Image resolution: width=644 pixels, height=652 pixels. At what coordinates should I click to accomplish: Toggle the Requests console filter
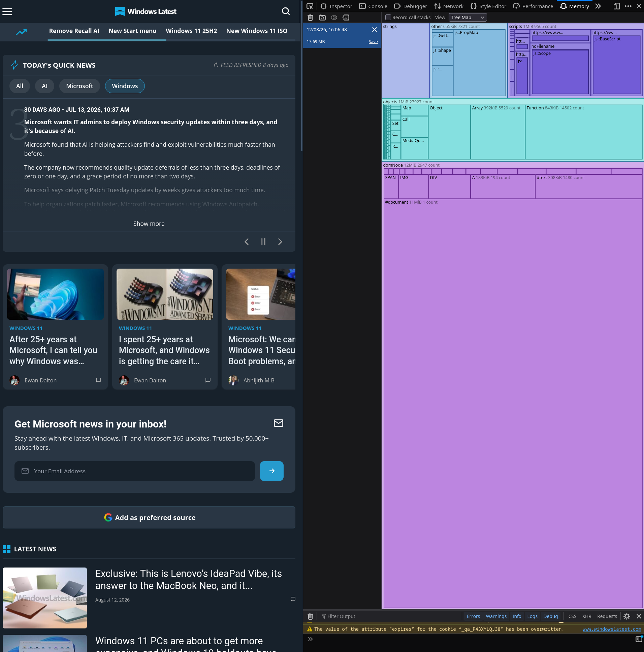point(607,616)
